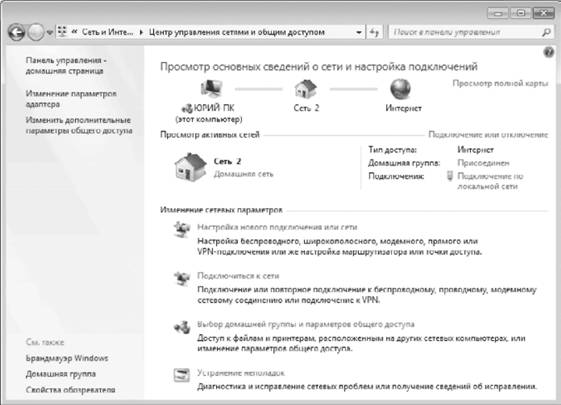Click the ЮРИЙ ПК computer icon
The width and height of the screenshot is (561, 405).
click(211, 88)
